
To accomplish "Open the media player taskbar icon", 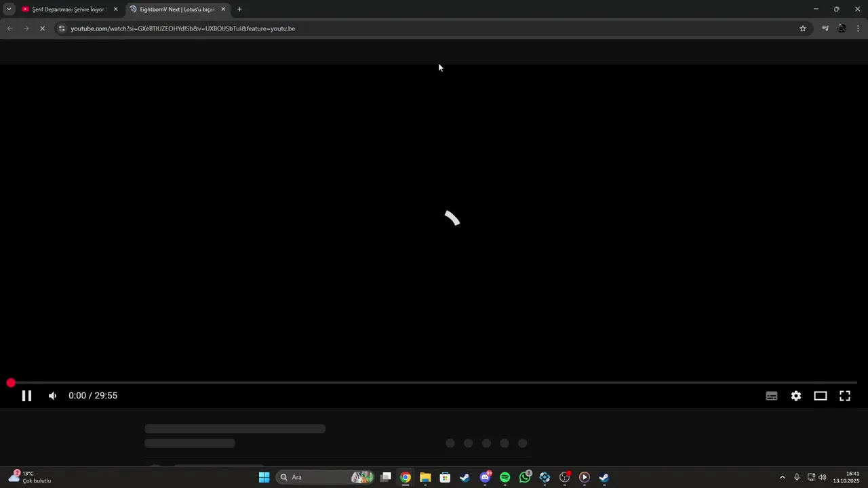I will pyautogui.click(x=585, y=477).
